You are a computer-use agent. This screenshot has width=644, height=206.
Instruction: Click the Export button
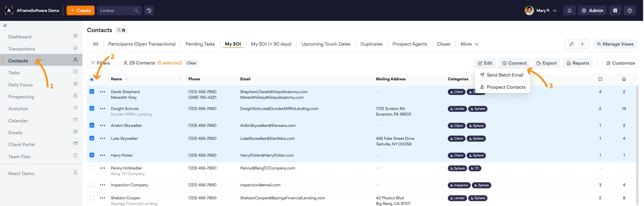tap(546, 63)
